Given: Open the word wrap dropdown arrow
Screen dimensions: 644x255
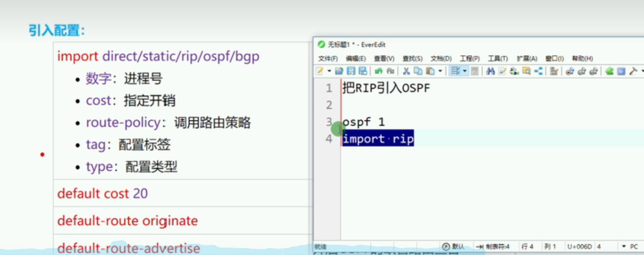Looking at the screenshot, I should click(x=465, y=71).
